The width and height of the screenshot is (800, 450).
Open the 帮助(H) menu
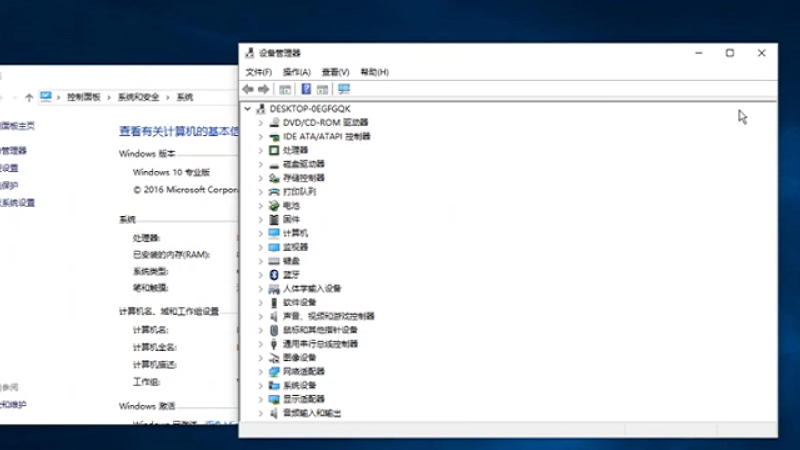[x=374, y=72]
